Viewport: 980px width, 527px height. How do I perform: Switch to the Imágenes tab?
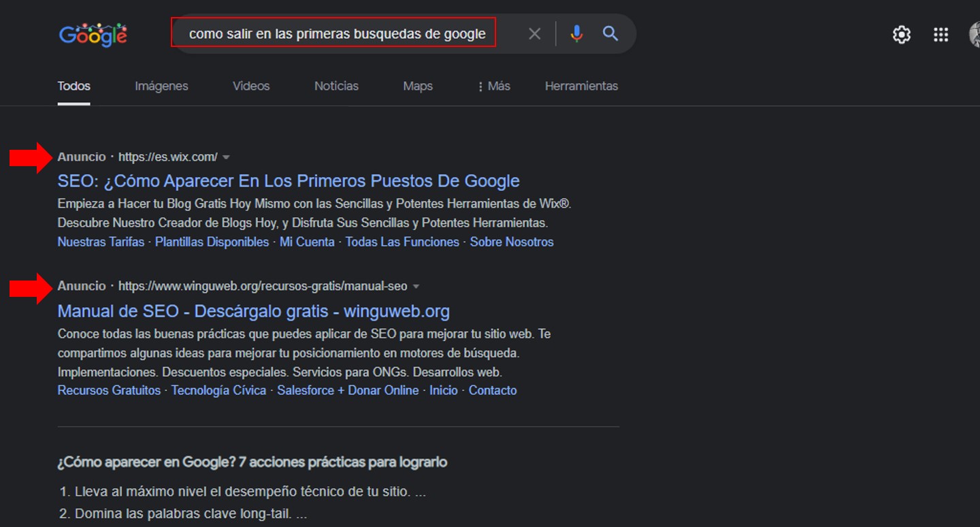tap(161, 86)
